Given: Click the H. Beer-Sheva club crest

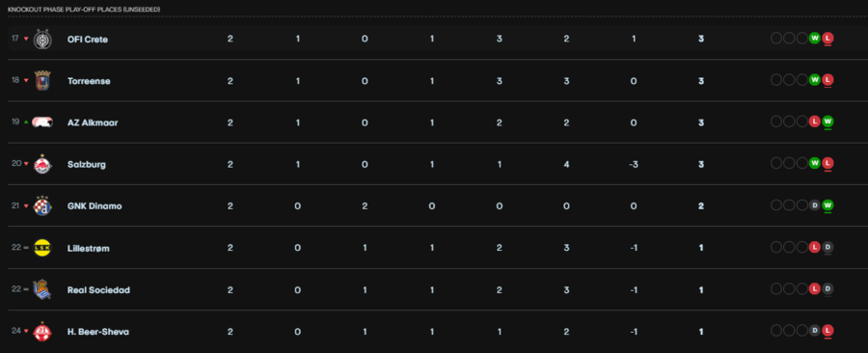Looking at the screenshot, I should pyautogui.click(x=42, y=331).
